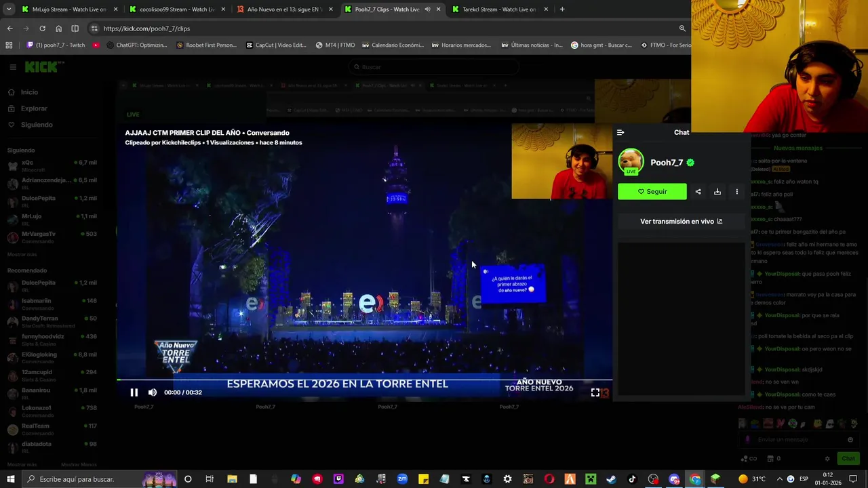Open the 31°C weather widget in taskbar
Viewport: 868px width, 488px height.
click(752, 479)
